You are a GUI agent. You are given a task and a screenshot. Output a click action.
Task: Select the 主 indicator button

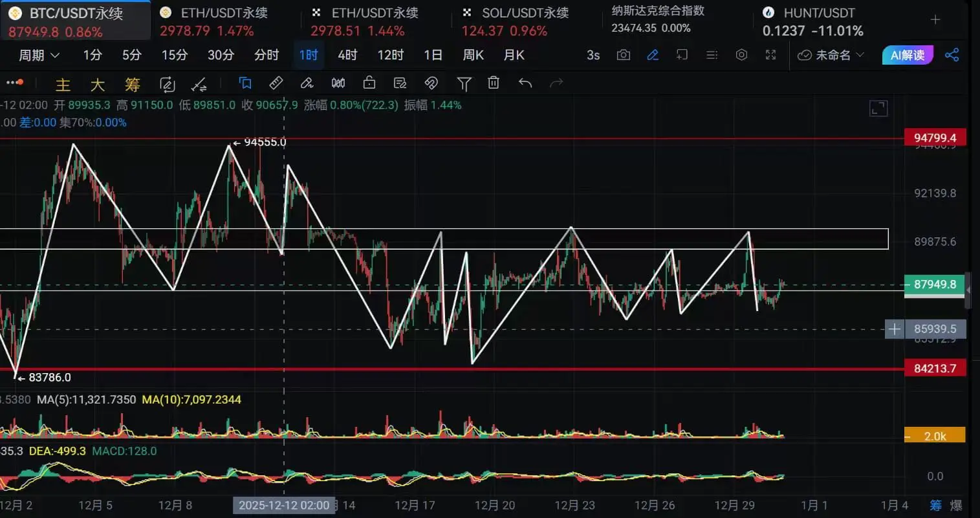coord(63,85)
